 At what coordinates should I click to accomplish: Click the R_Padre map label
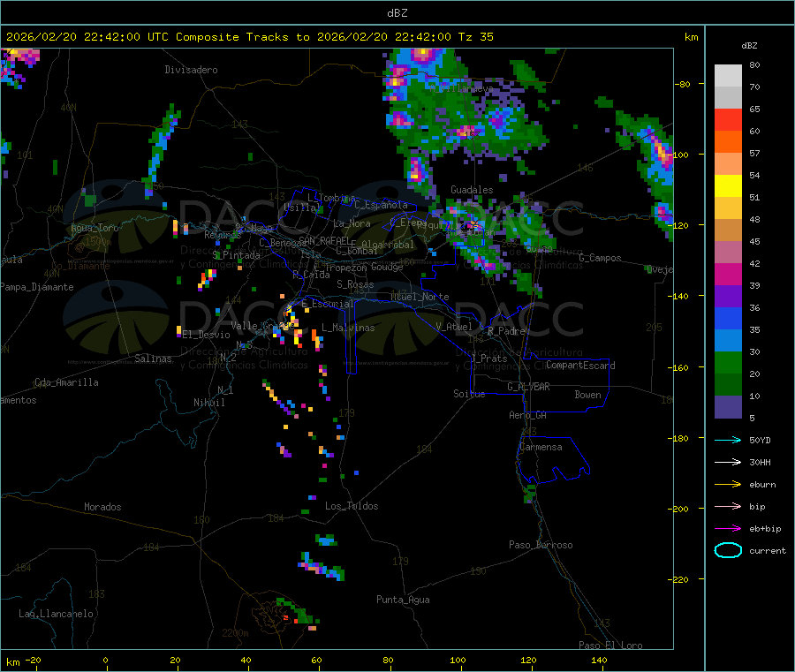pyautogui.click(x=506, y=331)
